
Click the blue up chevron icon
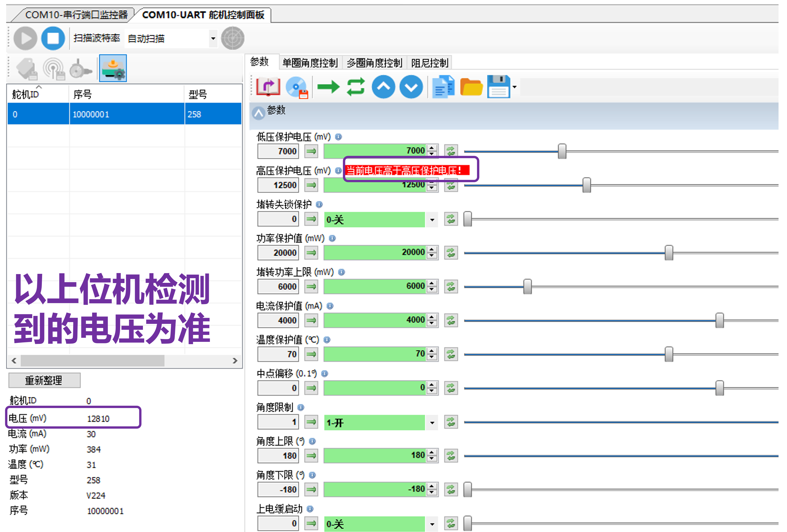pyautogui.click(x=383, y=87)
